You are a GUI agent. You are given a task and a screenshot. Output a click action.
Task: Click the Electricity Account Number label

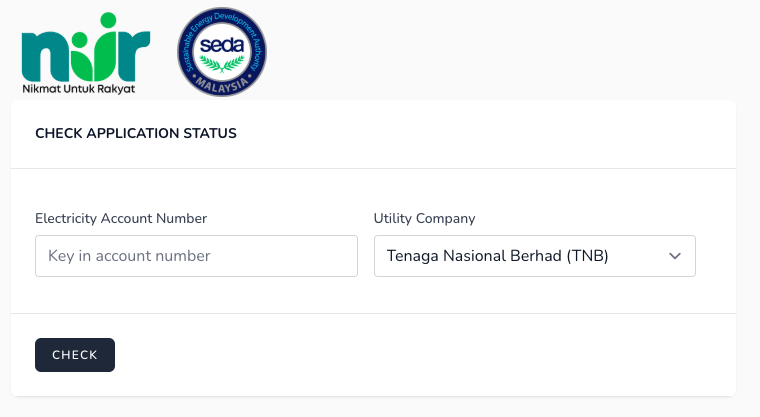(x=121, y=219)
